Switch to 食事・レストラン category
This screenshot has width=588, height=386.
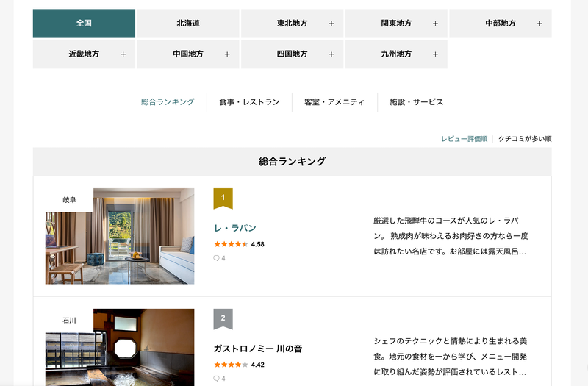pos(249,102)
